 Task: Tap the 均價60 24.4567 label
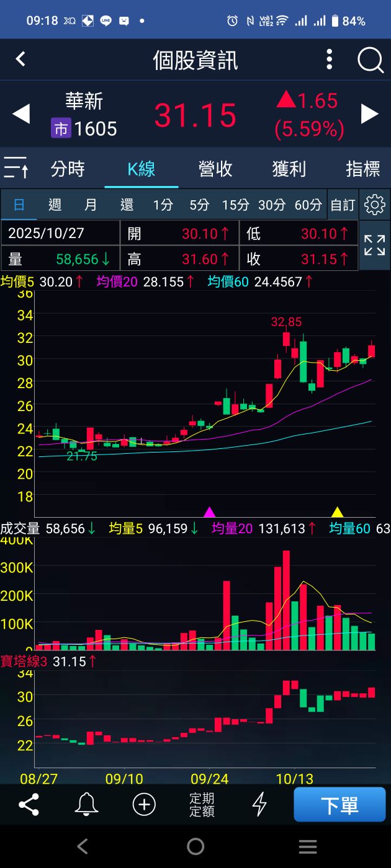260,281
